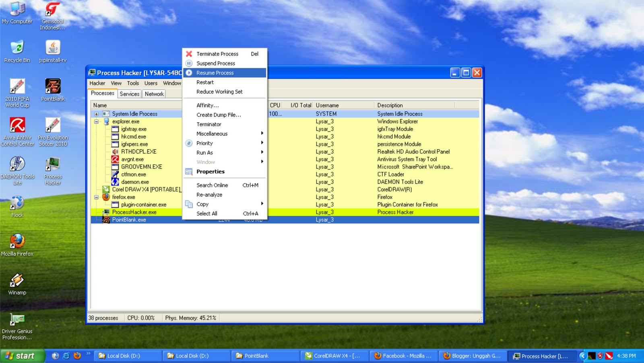Image resolution: width=644 pixels, height=363 pixels.
Task: Select the firefox.exe process icon
Action: [x=105, y=197]
